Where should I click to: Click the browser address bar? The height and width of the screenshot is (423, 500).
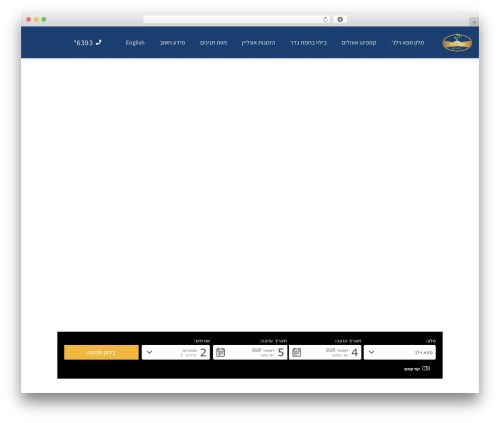point(237,19)
